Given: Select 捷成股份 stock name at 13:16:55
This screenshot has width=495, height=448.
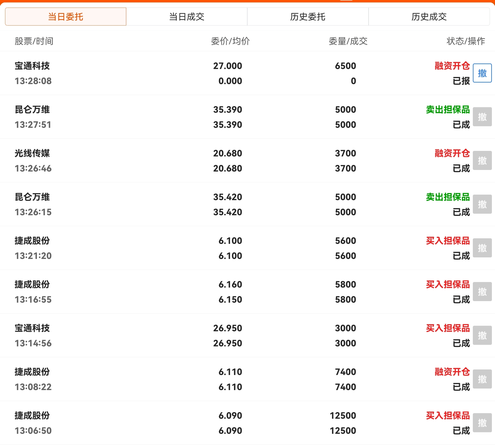Looking at the screenshot, I should [32, 284].
